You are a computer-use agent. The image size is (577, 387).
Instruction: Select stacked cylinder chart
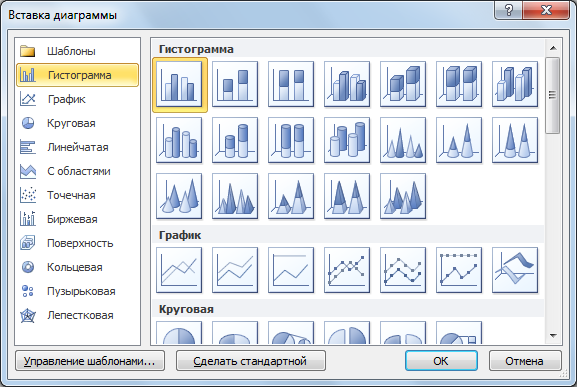tap(235, 140)
